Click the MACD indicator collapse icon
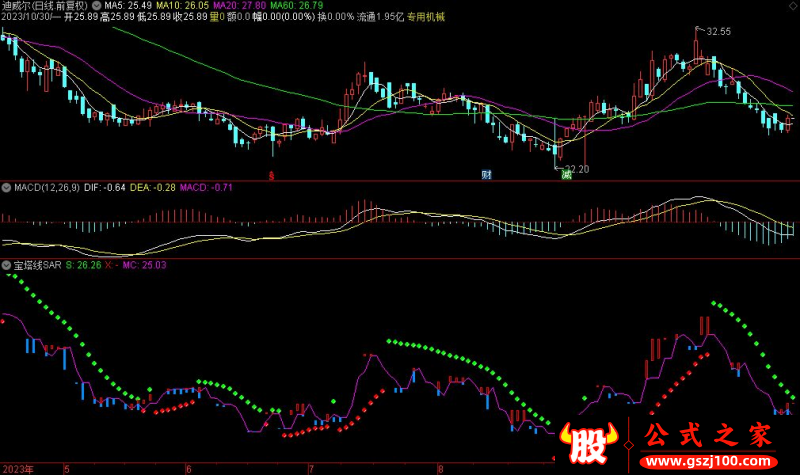The width and height of the screenshot is (800, 475). coord(6,186)
